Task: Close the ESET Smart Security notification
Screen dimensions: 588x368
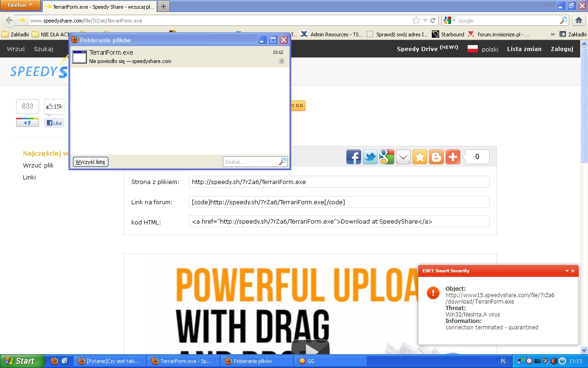Action: 573,271
